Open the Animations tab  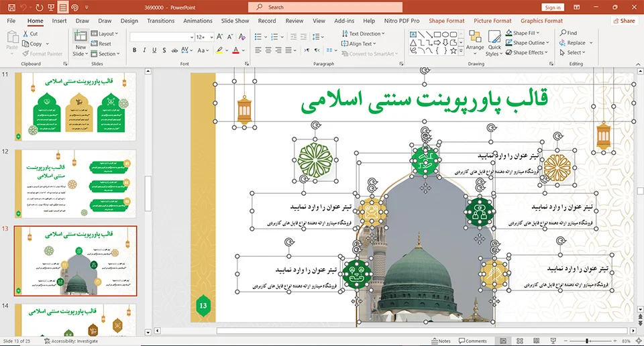pos(198,21)
